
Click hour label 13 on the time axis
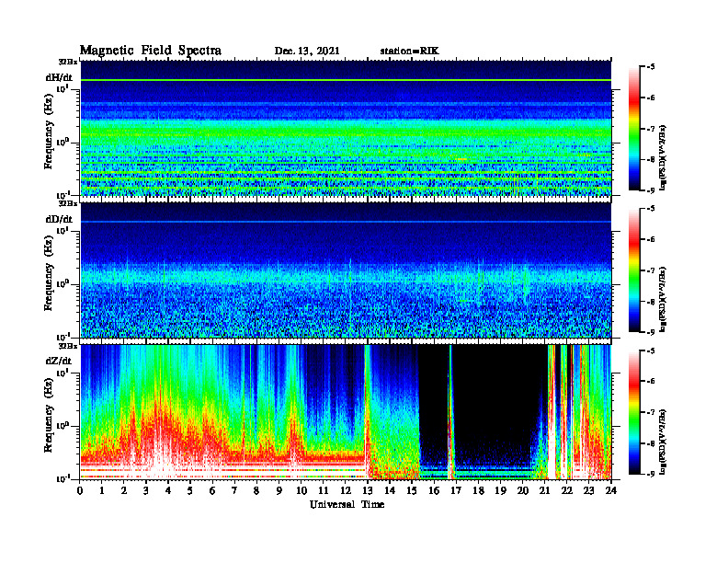(368, 491)
